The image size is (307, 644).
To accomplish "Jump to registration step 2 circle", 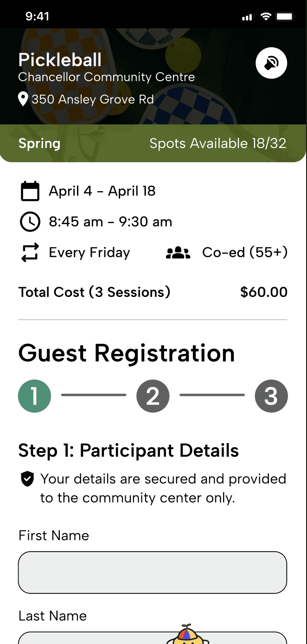I will (153, 396).
